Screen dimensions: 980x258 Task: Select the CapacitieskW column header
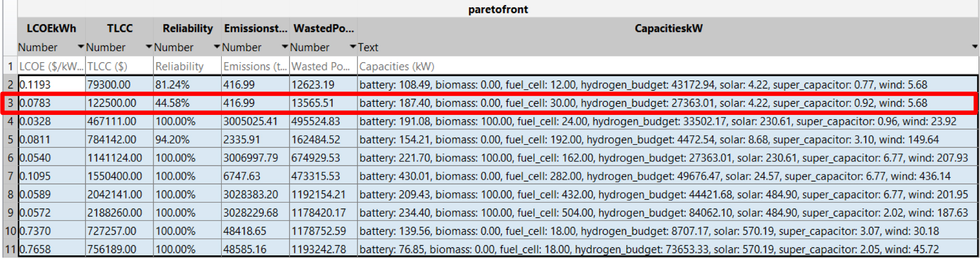[x=668, y=28]
